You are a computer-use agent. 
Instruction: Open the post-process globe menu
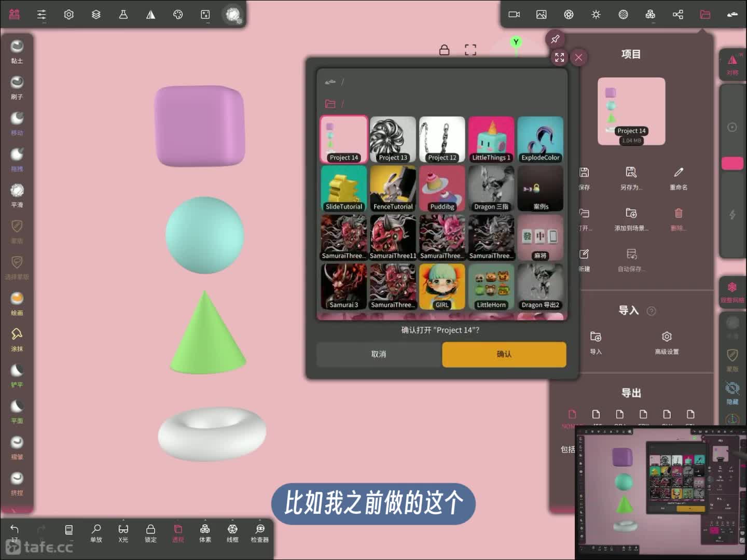click(x=624, y=15)
